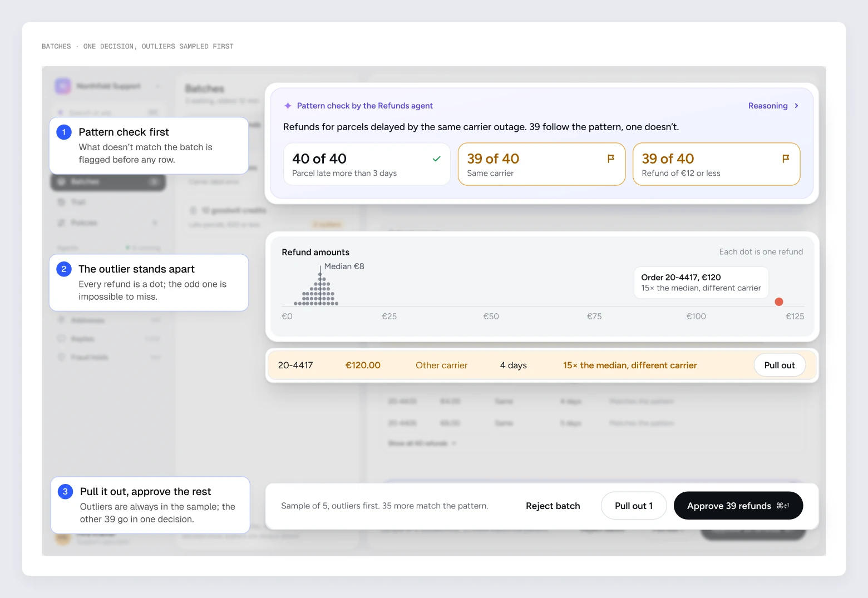Click the 'Order 20-4417, €120' tooltip title
The width and height of the screenshot is (868, 598).
(681, 277)
